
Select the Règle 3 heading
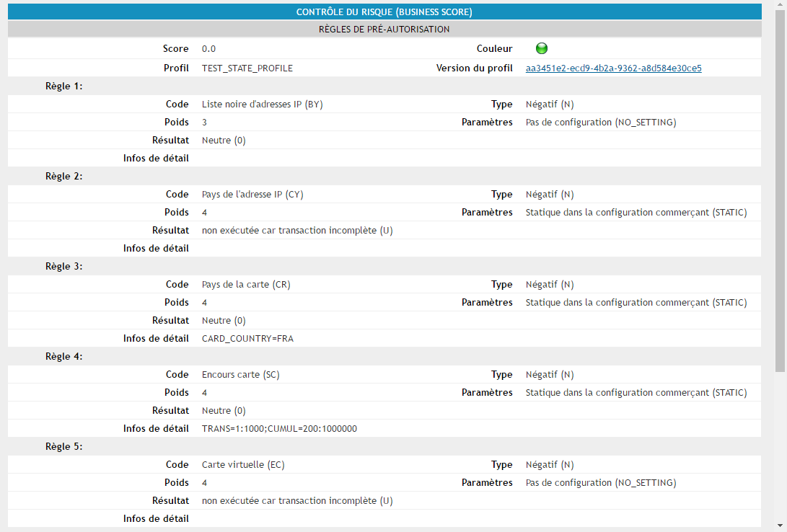64,267
